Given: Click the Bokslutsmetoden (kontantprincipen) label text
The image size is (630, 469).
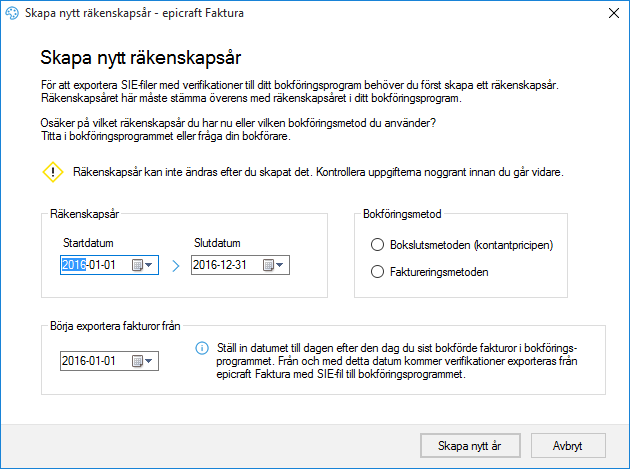Looking at the screenshot, I should [x=471, y=245].
